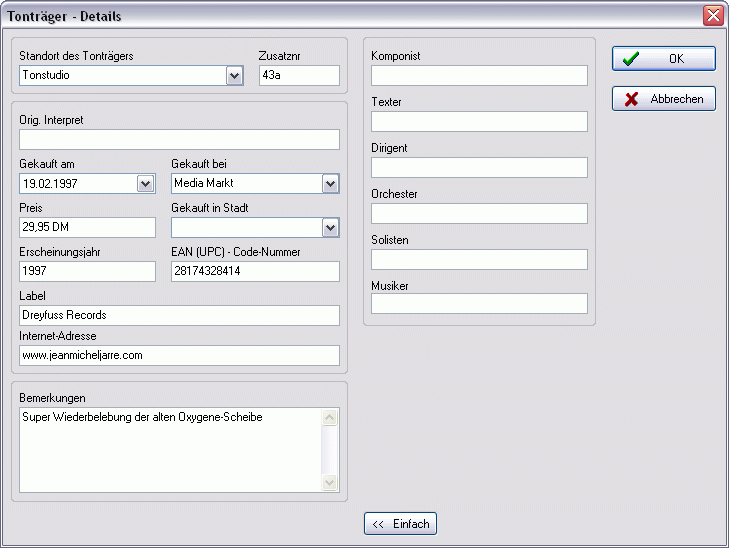The width and height of the screenshot is (729, 548).
Task: Focus the Dirigent input field
Action: click(479, 167)
